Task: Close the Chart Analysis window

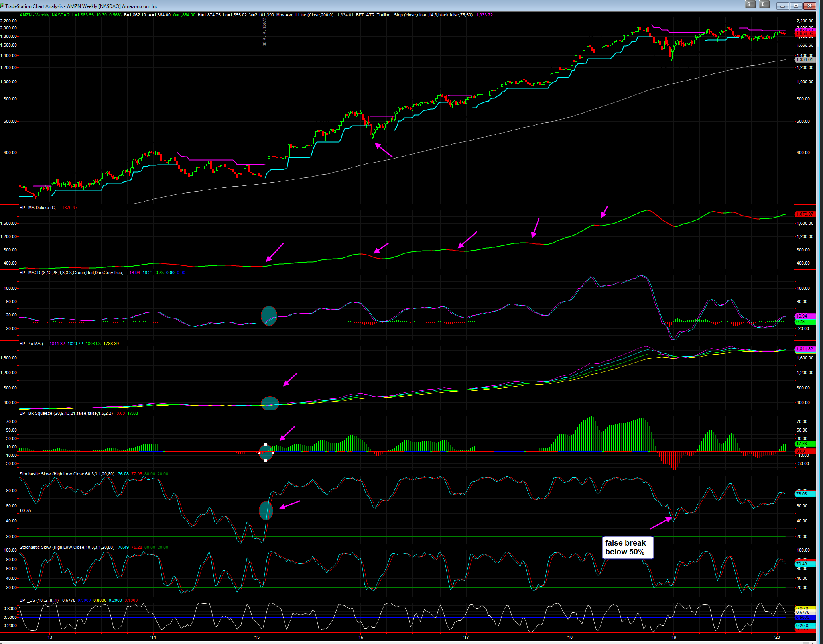Action: click(x=809, y=6)
